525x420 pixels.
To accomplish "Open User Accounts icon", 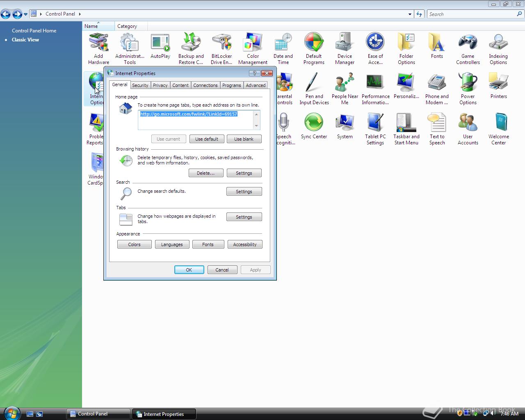I will point(468,129).
